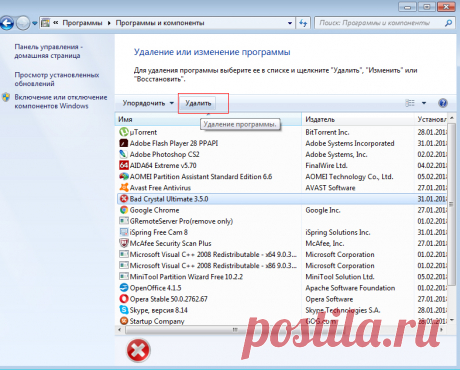Sort by the Имя column header
460x370 pixels.
208,119
